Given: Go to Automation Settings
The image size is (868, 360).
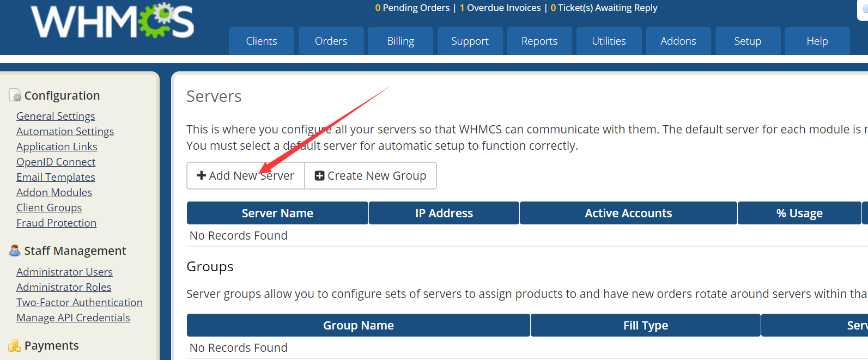Looking at the screenshot, I should click(x=65, y=131).
